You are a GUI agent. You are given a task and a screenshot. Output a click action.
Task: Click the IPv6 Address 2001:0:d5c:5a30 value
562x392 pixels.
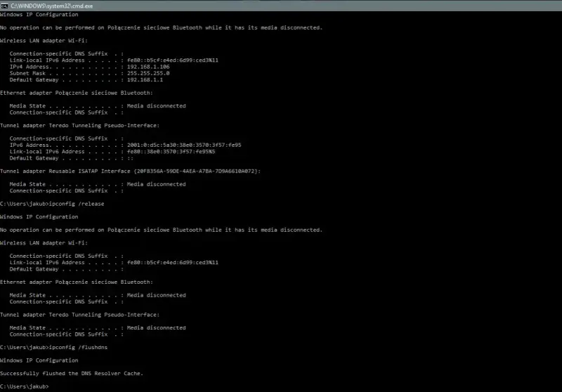click(x=184, y=145)
